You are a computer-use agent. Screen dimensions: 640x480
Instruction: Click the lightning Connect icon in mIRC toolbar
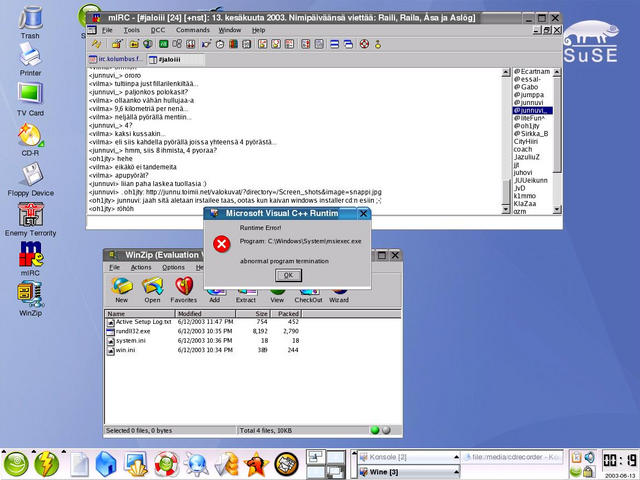tap(96, 44)
